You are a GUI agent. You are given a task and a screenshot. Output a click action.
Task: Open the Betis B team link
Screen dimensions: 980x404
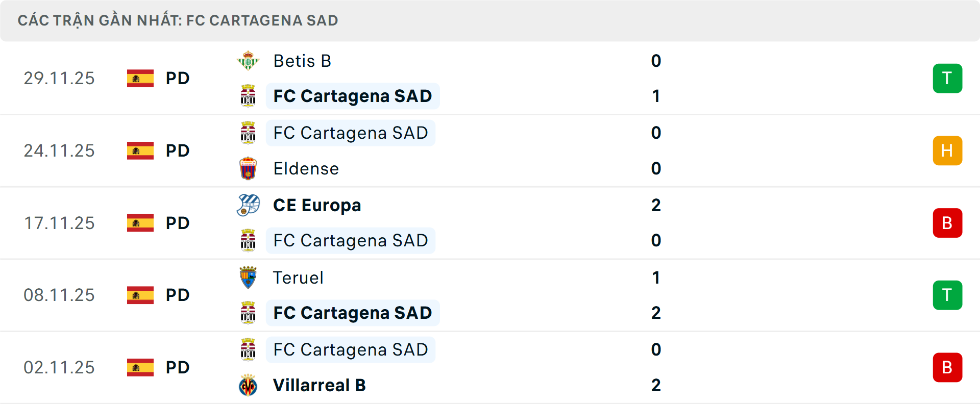tap(302, 61)
